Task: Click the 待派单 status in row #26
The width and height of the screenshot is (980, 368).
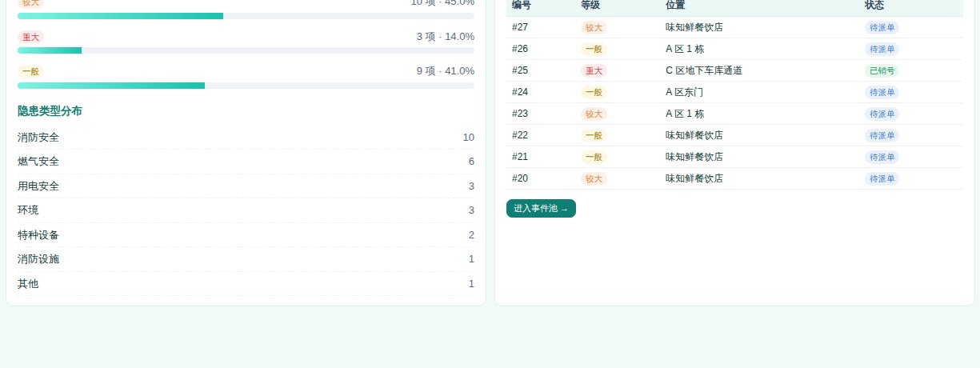Action: pyautogui.click(x=882, y=49)
